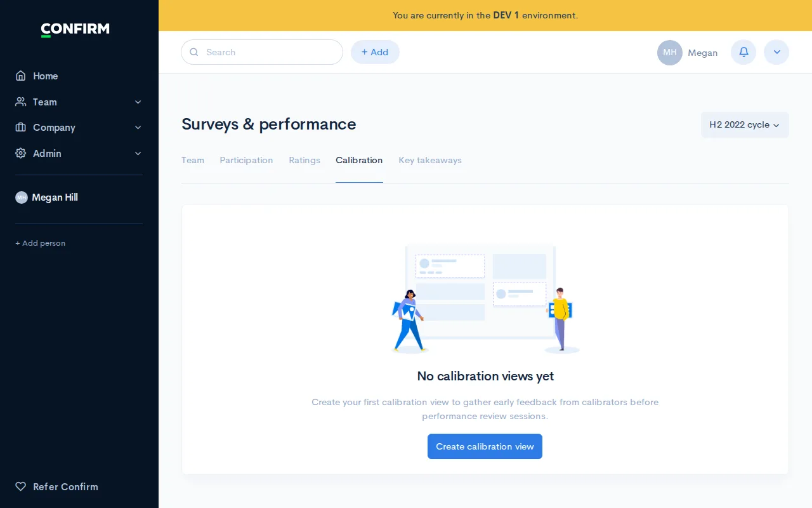Click the heart icon beside Refer Confirm
Screen dimensions: 812x508
pos(21,486)
